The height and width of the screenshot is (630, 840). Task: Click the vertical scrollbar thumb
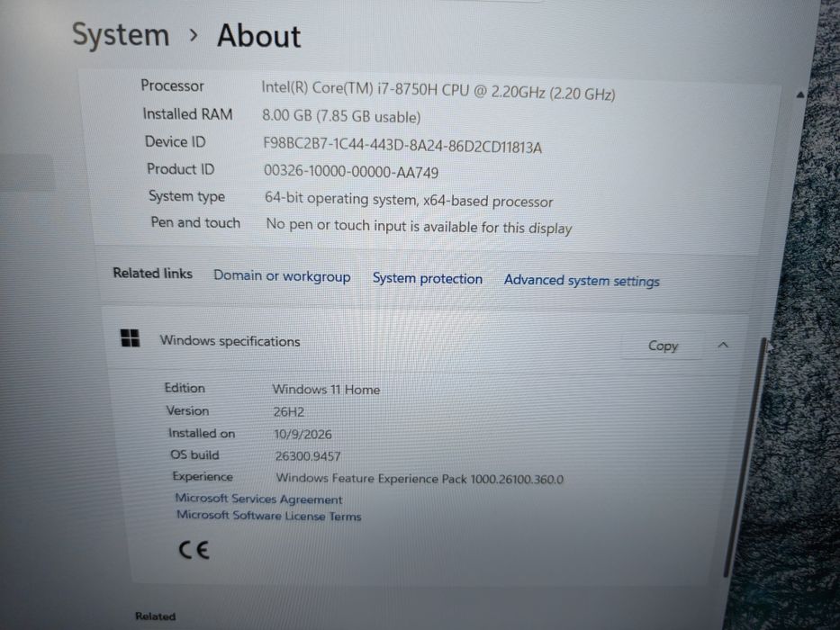[745, 455]
